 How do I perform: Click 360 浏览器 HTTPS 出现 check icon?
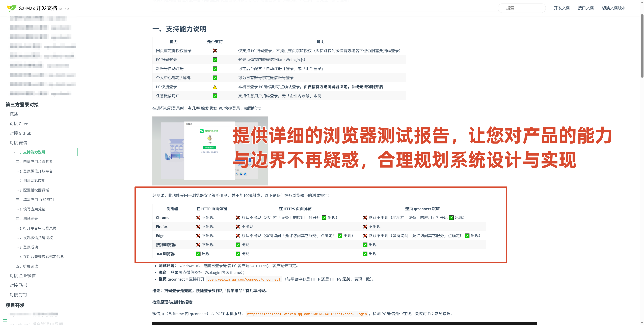[238, 254]
